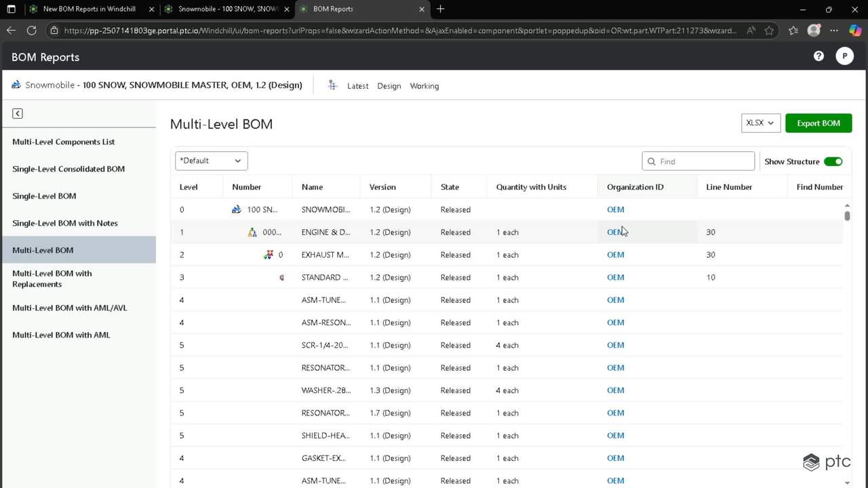Sort by the State column header
The width and height of the screenshot is (868, 488).
pos(450,187)
